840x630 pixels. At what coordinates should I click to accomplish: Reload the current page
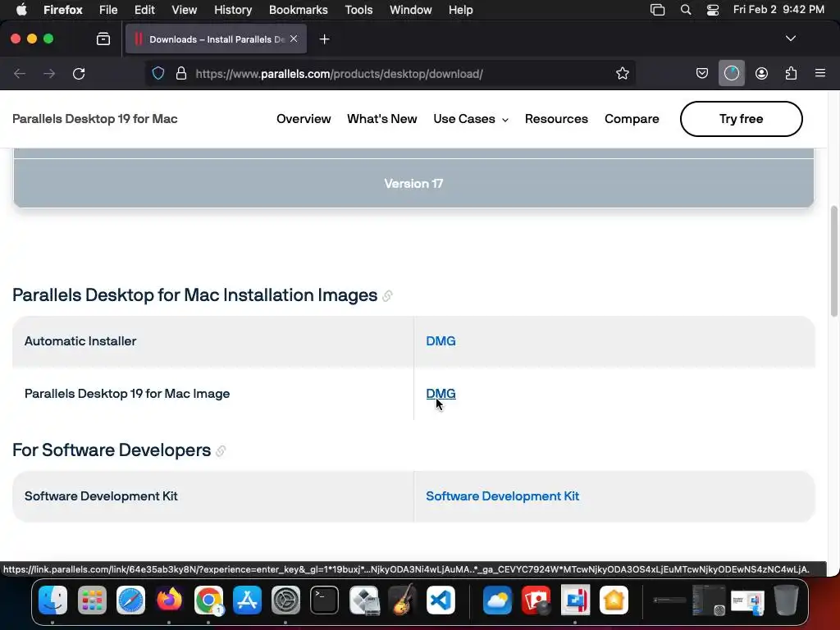tap(79, 73)
